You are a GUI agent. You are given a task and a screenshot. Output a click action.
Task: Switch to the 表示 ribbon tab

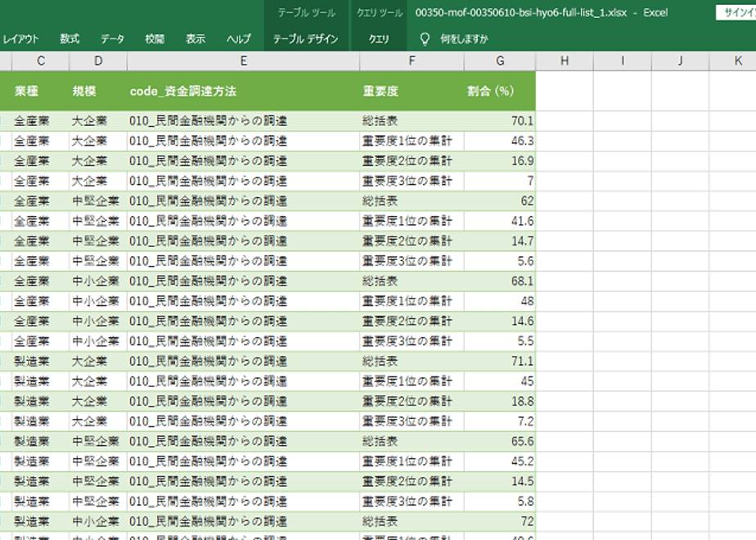click(x=196, y=39)
